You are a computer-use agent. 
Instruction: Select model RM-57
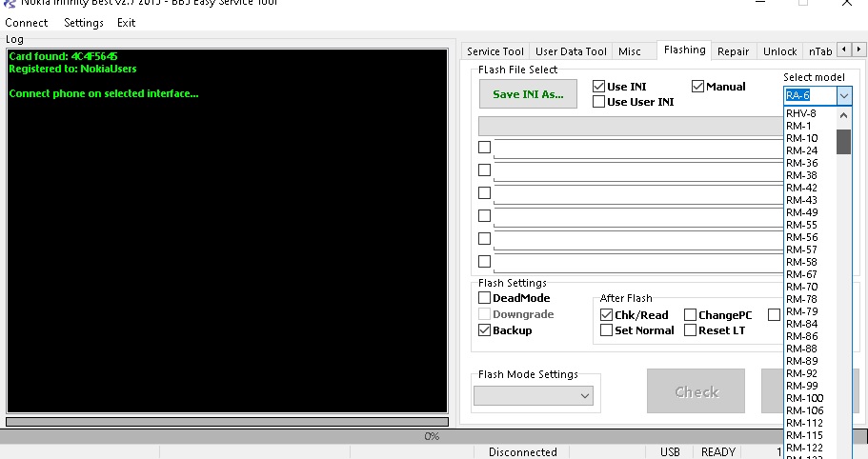coord(812,249)
